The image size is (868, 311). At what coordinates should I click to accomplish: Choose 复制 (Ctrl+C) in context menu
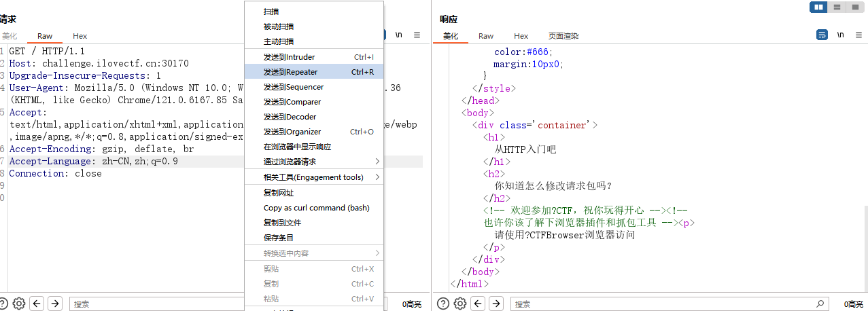(314, 284)
